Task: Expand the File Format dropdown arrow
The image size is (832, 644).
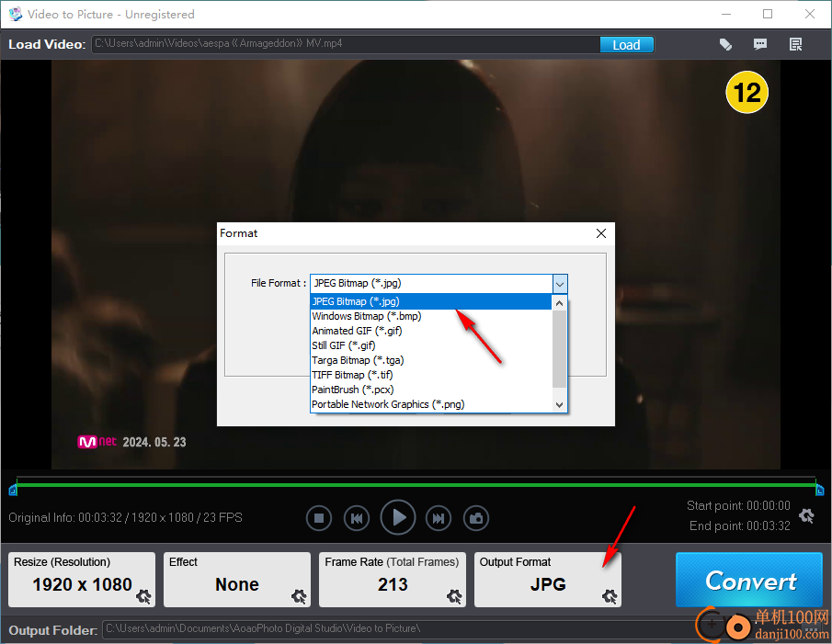Action: click(560, 284)
